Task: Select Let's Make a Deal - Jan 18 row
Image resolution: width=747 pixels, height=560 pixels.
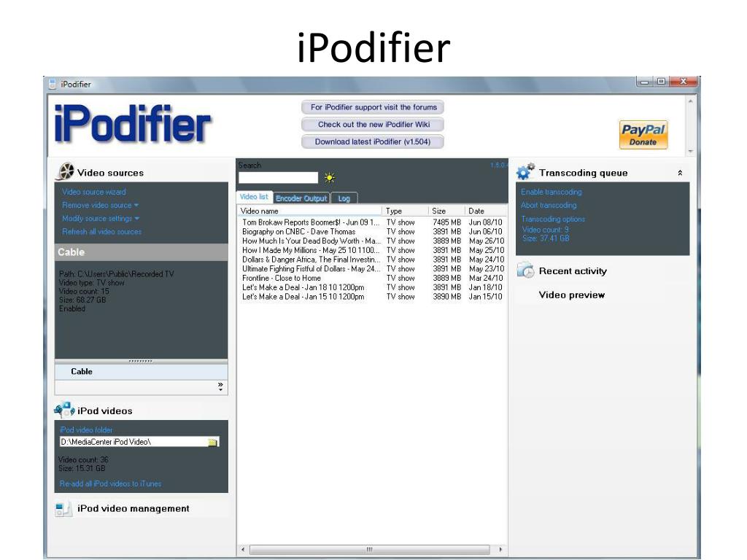Action: 371,287
